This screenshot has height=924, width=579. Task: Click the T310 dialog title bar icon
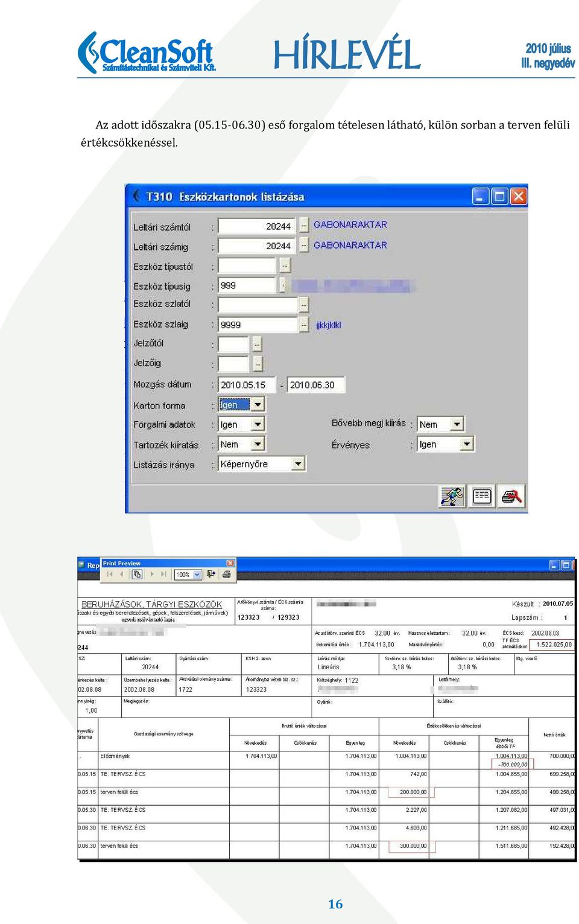pos(137,196)
